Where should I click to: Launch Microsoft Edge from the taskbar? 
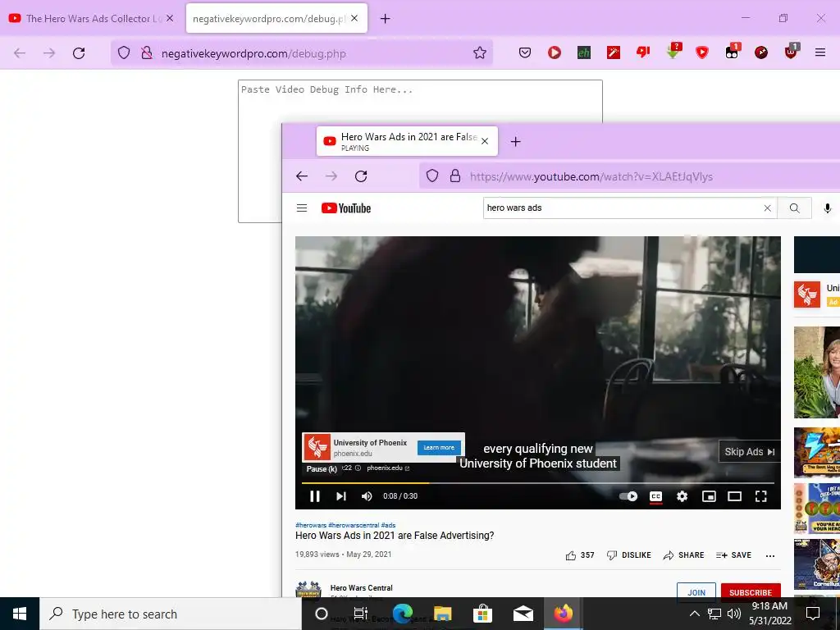402,614
